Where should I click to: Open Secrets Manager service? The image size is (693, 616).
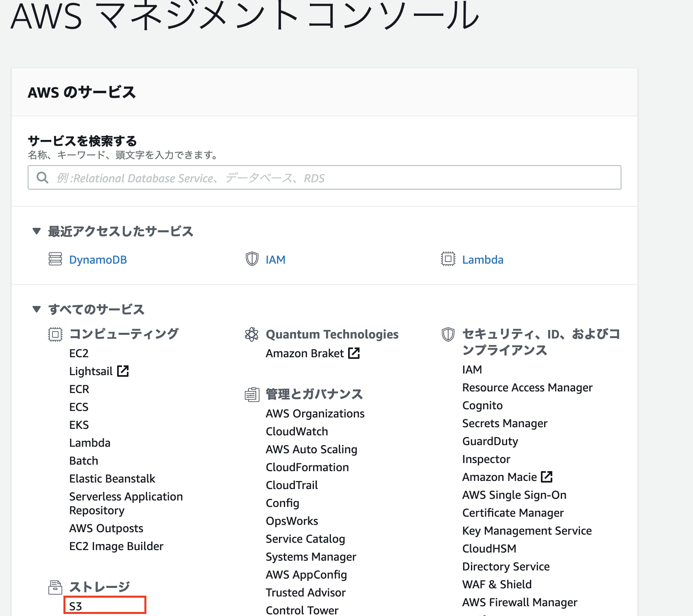505,423
